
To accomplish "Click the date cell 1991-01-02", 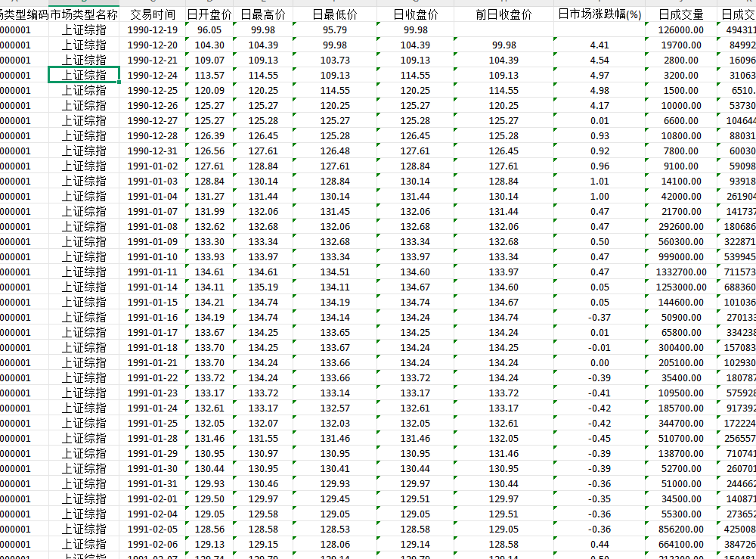I will pyautogui.click(x=152, y=166).
